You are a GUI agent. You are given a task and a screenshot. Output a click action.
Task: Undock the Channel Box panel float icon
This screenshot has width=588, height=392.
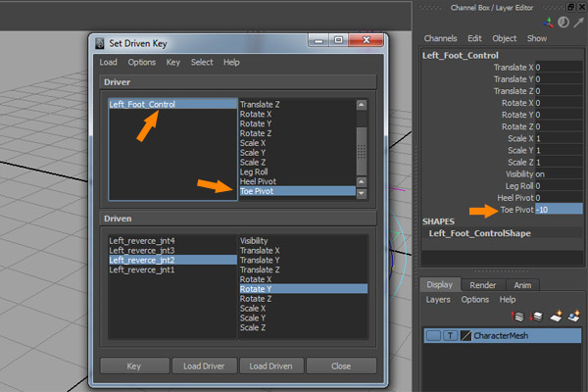coord(570,7)
